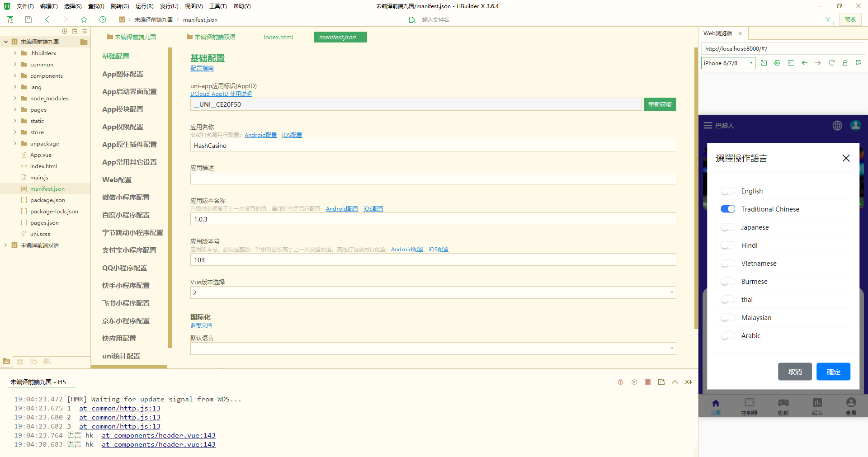The height and width of the screenshot is (457, 868).
Task: Expand the common folder in project tree
Action: [15, 64]
